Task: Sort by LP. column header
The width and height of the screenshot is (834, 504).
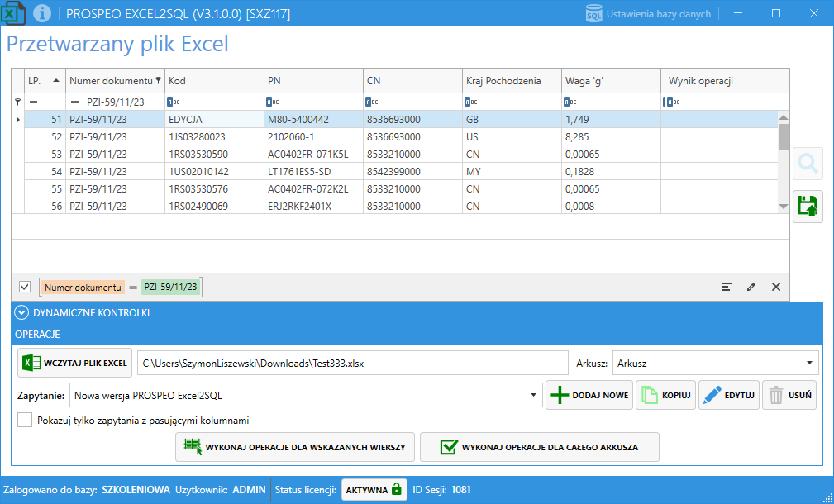Action: (x=44, y=81)
